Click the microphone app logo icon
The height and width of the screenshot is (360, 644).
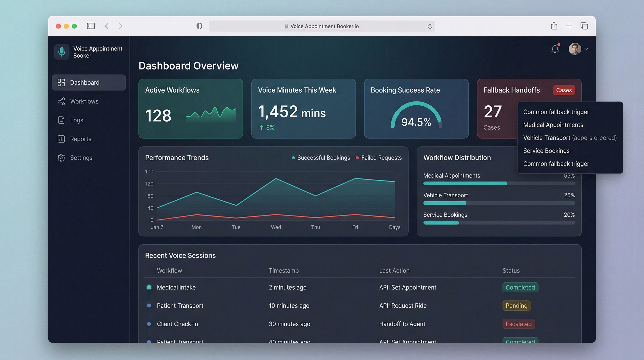click(x=62, y=52)
